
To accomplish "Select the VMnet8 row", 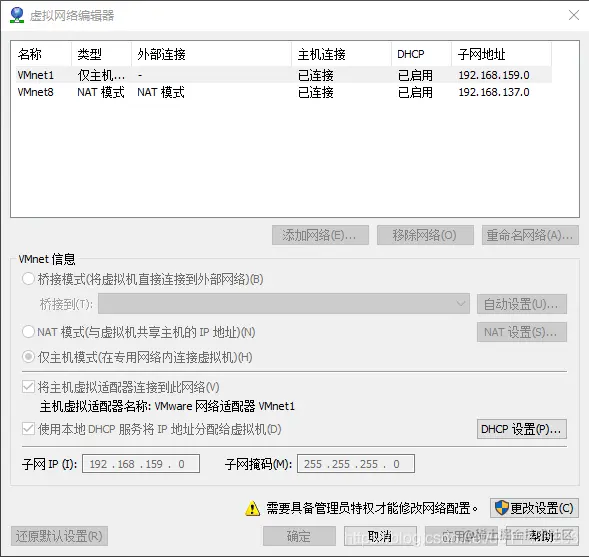I will [284, 92].
